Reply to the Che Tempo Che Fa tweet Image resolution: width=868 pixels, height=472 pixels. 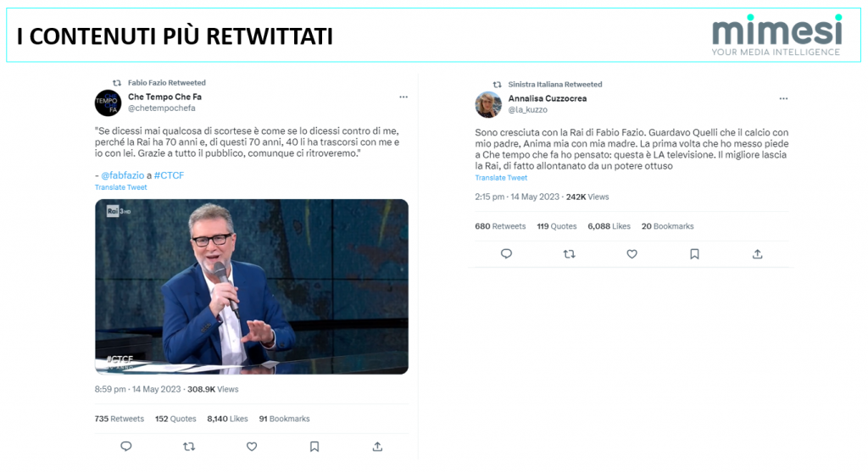click(x=126, y=446)
